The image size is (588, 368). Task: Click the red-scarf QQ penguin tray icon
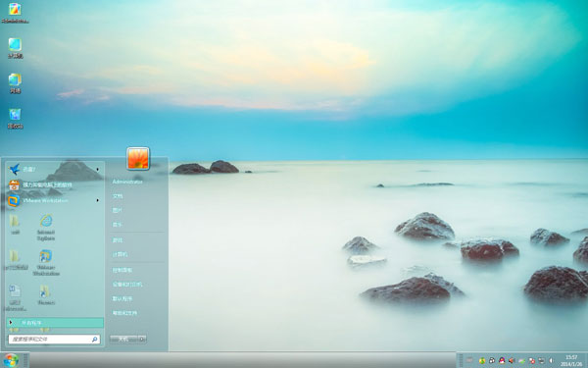tap(502, 361)
